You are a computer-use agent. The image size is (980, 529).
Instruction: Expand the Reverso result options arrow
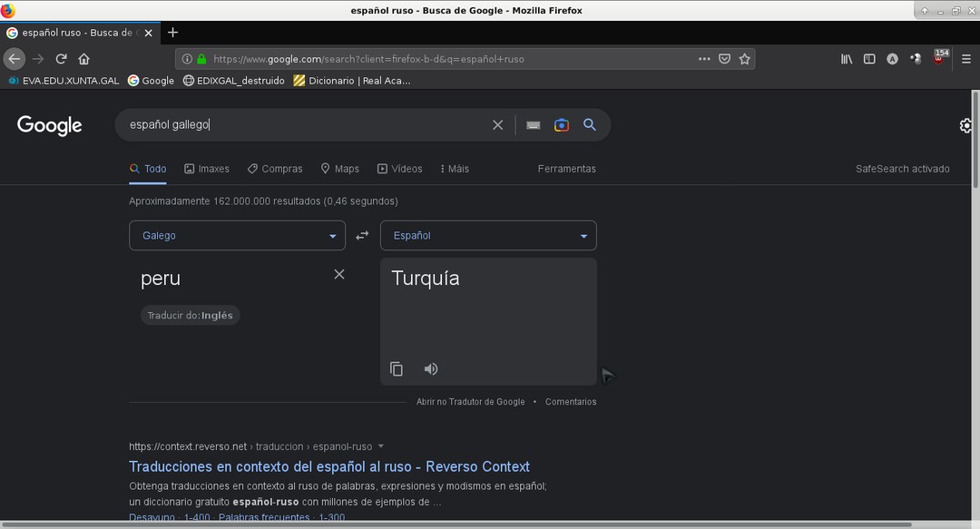point(380,446)
